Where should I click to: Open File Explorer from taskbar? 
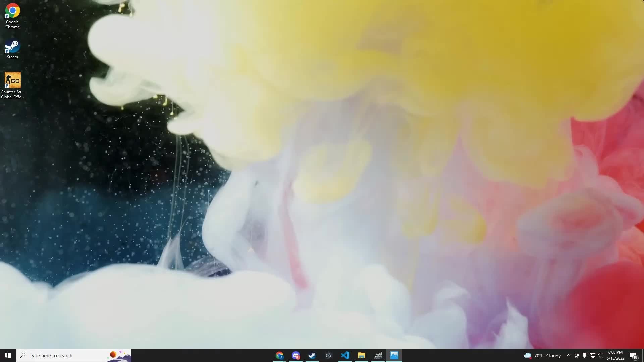pos(361,355)
